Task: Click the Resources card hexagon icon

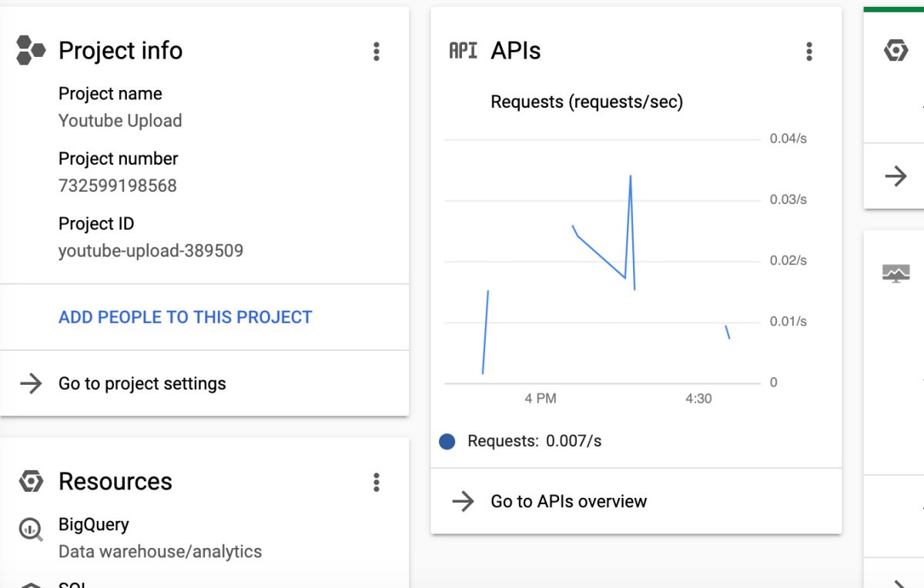Action: (31, 482)
